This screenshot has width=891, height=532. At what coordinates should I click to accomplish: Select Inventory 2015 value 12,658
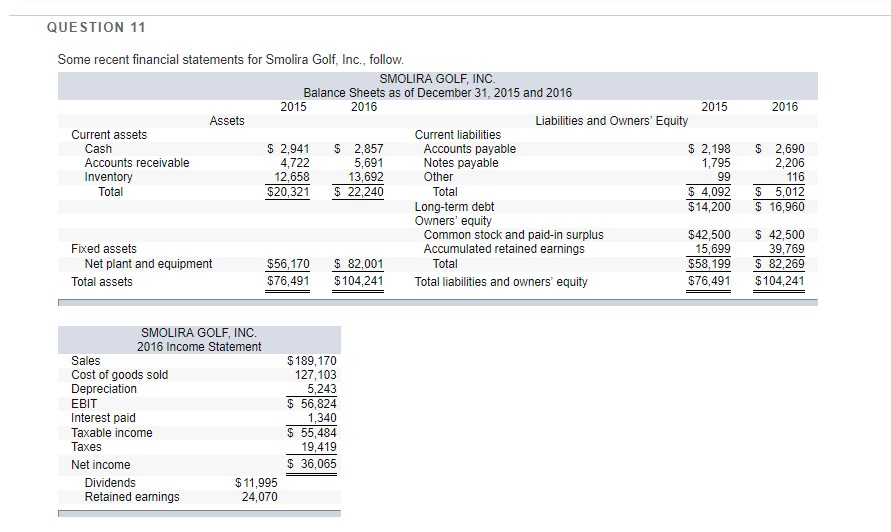point(292,177)
